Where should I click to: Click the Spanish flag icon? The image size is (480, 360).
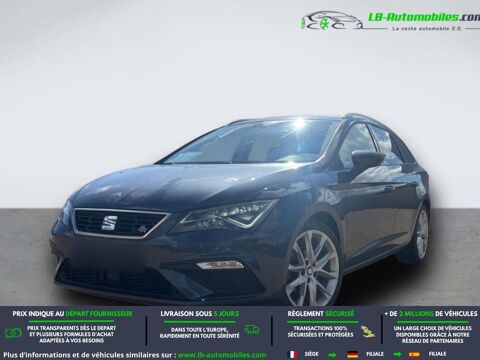(x=414, y=354)
